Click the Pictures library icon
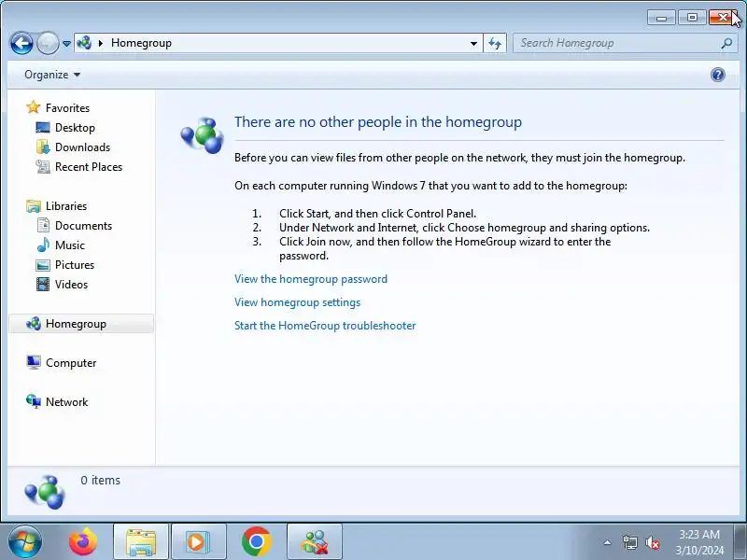This screenshot has width=747, height=560. (x=43, y=265)
